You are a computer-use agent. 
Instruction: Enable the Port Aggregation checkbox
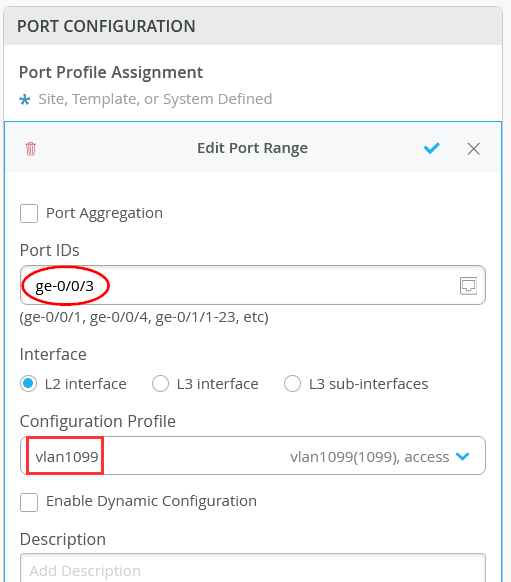pyautogui.click(x=29, y=213)
